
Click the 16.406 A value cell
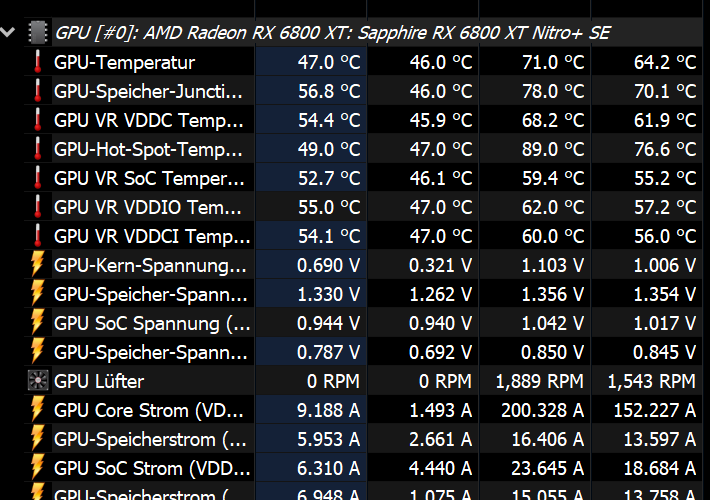[548, 439]
